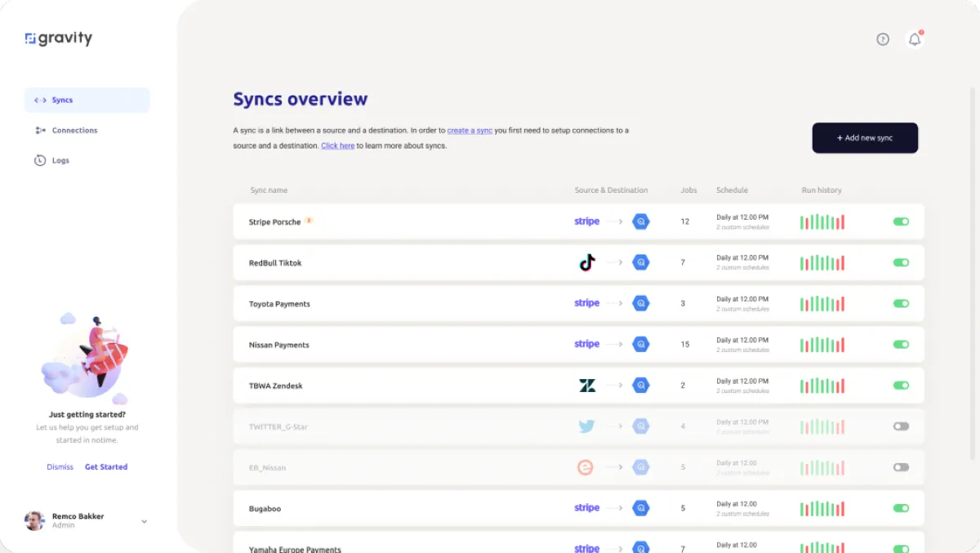Image resolution: width=980 pixels, height=553 pixels.
Task: Open the Toyota Payments sync name
Action: (x=279, y=304)
